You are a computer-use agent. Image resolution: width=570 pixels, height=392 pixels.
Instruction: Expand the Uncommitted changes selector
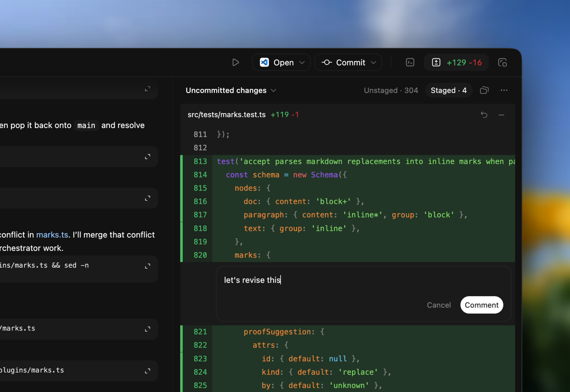click(x=274, y=90)
